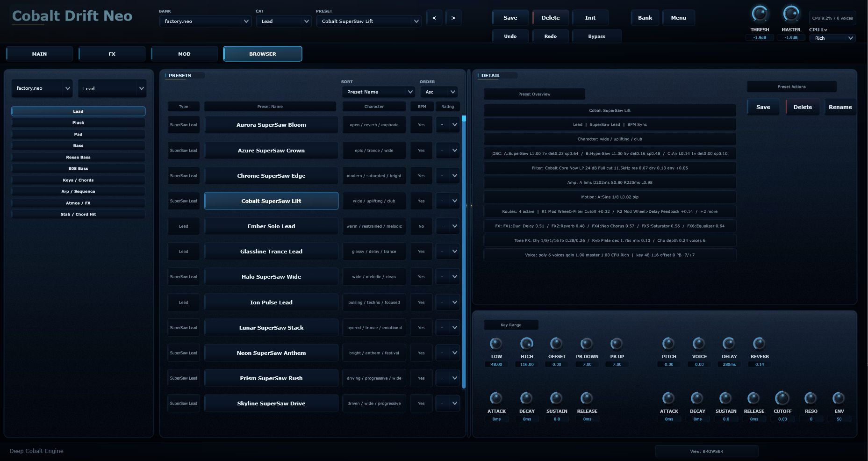Click the THRESH -1.9dB value field
Image resolution: width=868 pixels, height=461 pixels.
point(760,38)
